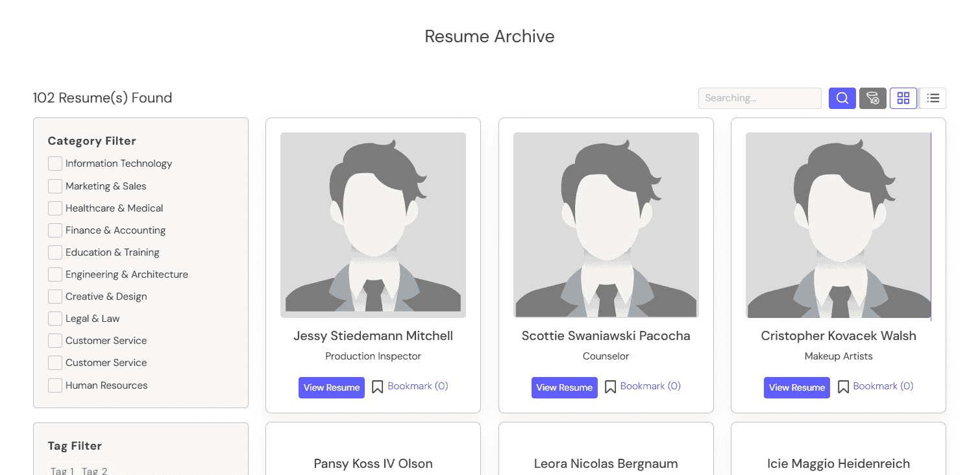This screenshot has height=475, width=980.
Task: Click Scottie Swaniawski Pacocha's avatar image
Action: coord(606,225)
